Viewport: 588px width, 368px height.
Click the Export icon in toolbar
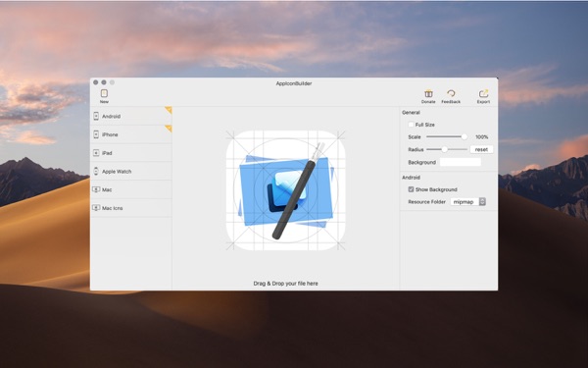(483, 93)
